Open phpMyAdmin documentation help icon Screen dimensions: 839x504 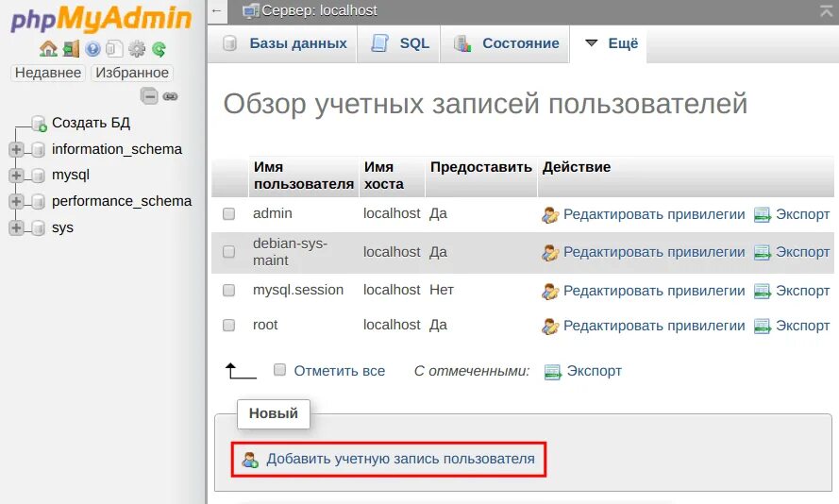click(92, 49)
